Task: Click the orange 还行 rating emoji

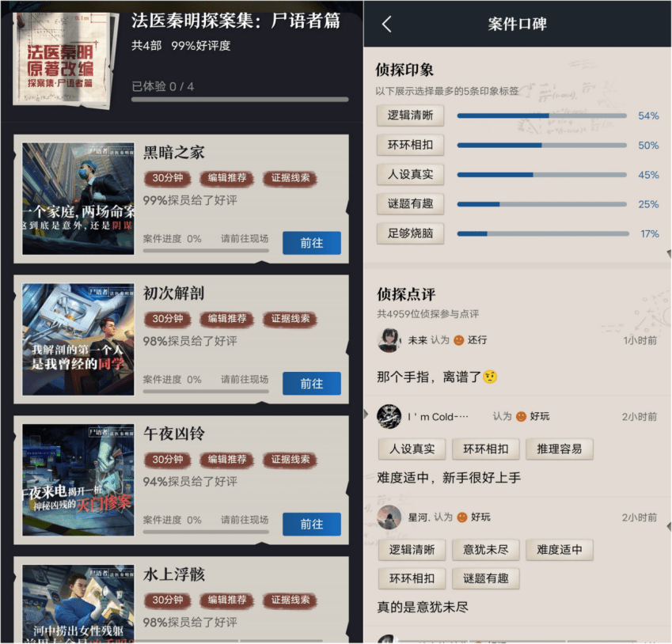Action: point(458,340)
